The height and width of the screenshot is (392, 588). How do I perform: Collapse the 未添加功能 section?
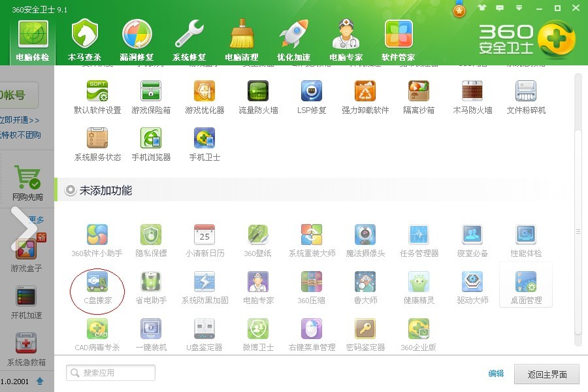coord(70,190)
